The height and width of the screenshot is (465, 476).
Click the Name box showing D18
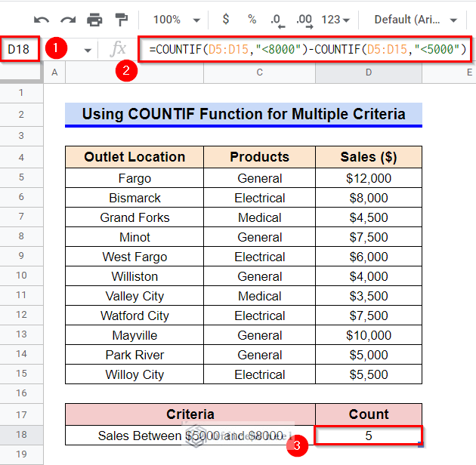click(20, 49)
